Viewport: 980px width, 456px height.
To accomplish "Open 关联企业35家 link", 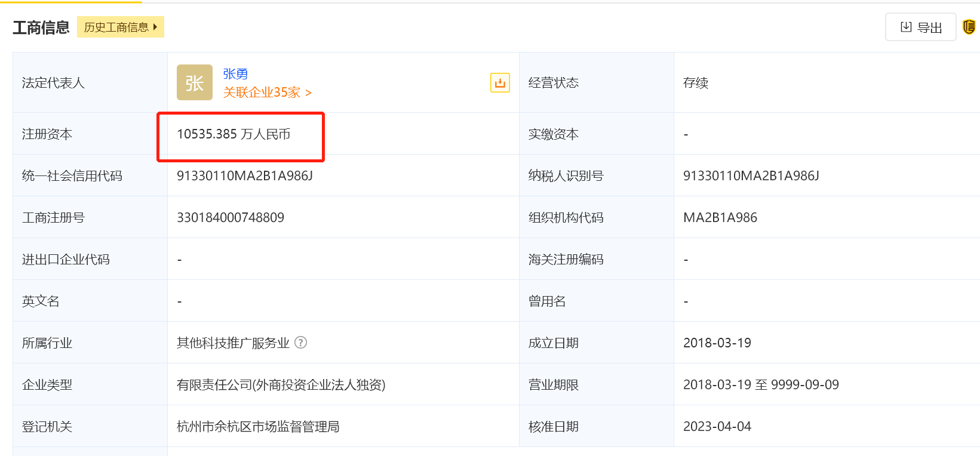I will (268, 93).
